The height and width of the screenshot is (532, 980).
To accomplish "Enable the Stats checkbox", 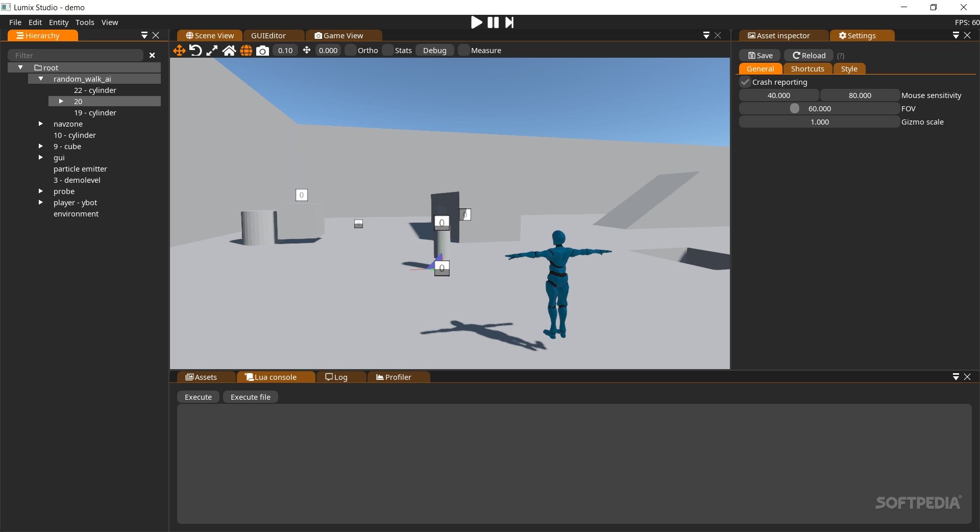I will coord(388,50).
